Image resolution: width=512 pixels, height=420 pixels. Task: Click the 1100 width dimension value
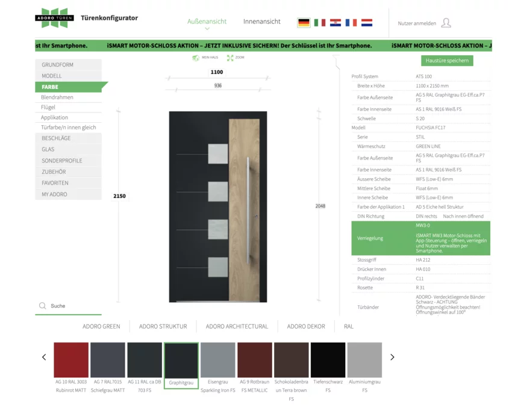point(217,72)
